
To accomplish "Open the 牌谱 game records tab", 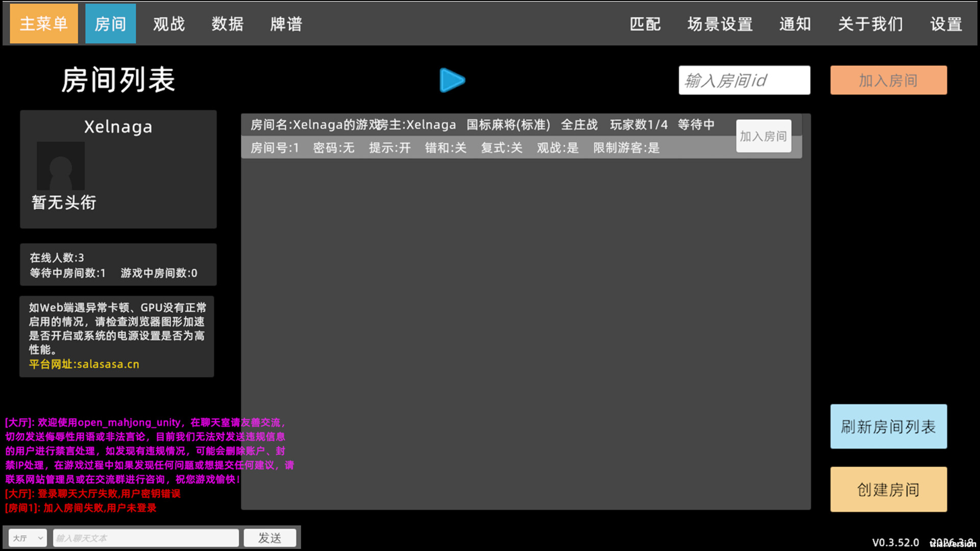I will pyautogui.click(x=286, y=23).
